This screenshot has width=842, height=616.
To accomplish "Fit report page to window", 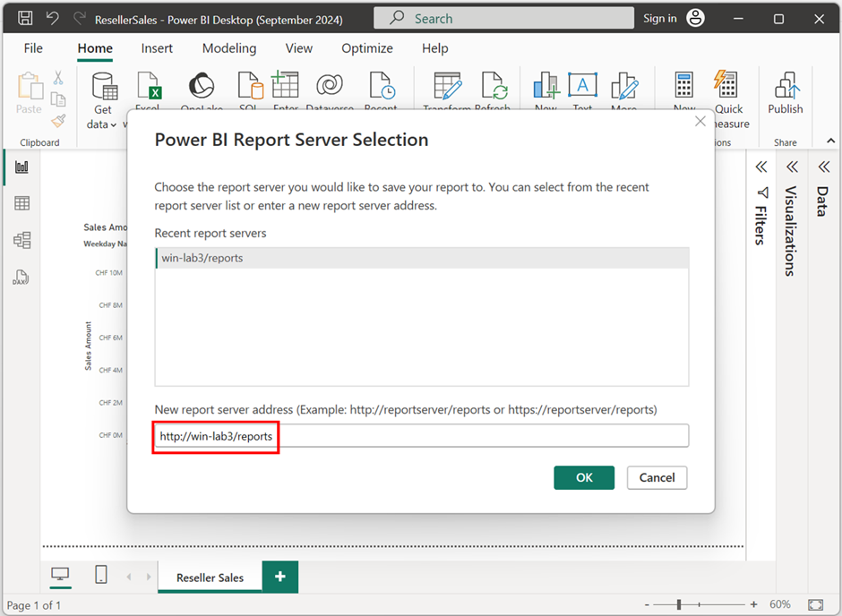I will [x=815, y=604].
